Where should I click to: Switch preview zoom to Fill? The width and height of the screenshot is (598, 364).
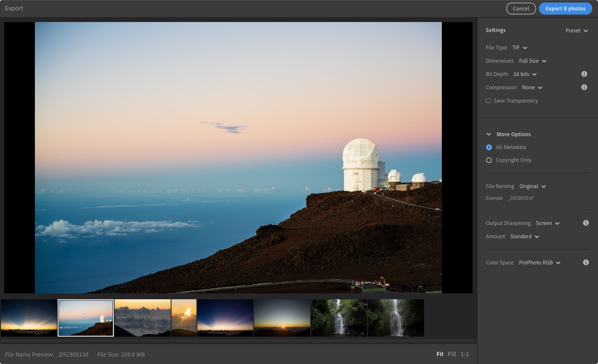pos(452,354)
